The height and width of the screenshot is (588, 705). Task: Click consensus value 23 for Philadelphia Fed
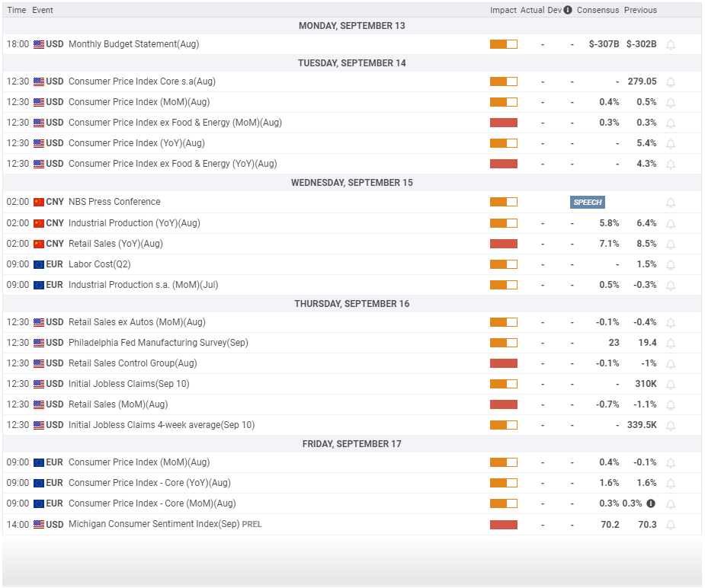point(614,343)
